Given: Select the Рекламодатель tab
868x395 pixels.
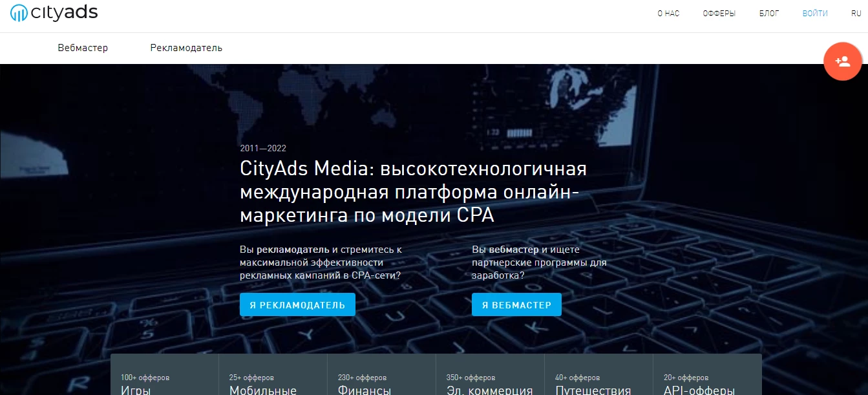Looking at the screenshot, I should pos(186,48).
